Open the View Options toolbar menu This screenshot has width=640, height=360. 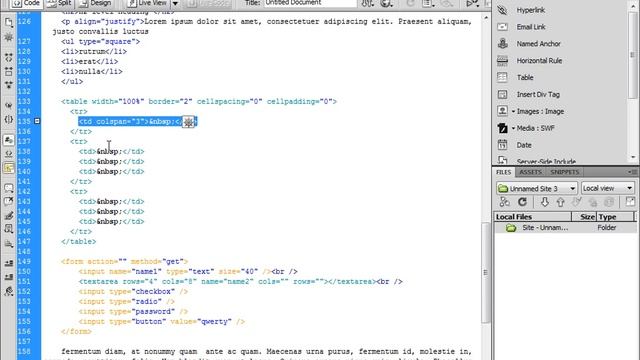(x=428, y=3)
